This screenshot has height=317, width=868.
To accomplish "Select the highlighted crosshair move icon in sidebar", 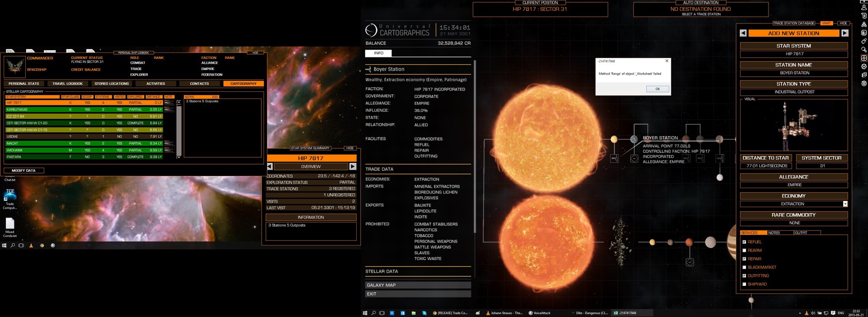I will [864, 58].
